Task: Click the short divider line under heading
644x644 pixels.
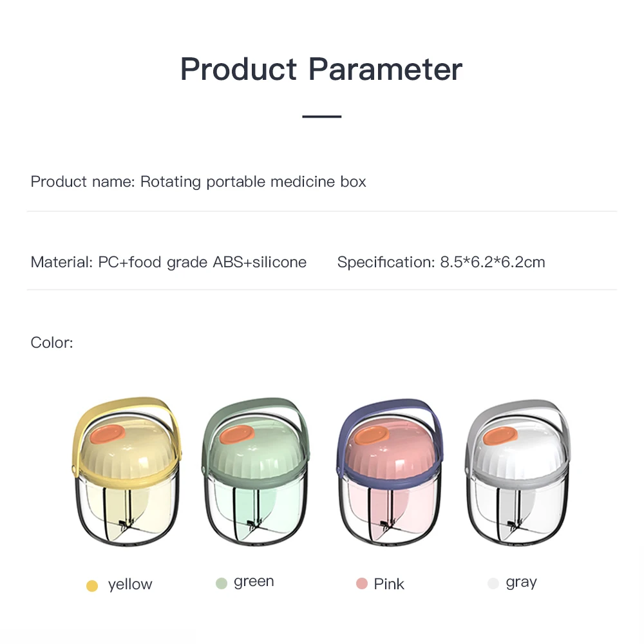Action: (x=321, y=117)
